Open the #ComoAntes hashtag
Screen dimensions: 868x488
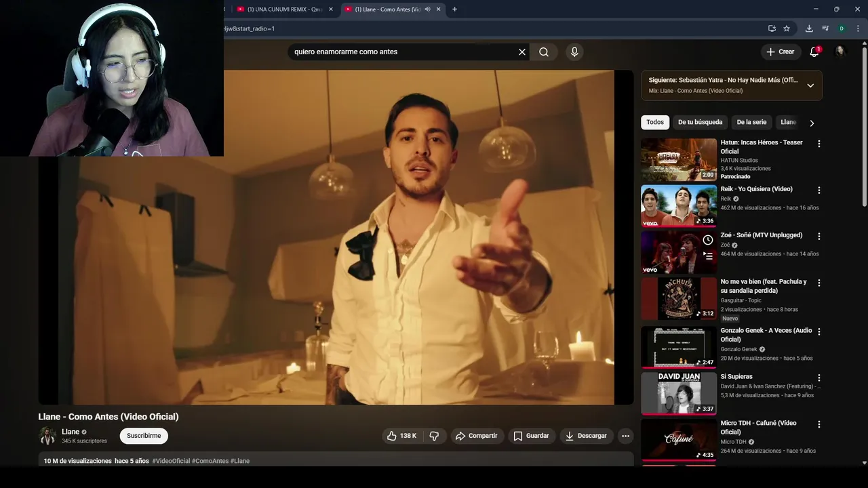pyautogui.click(x=210, y=461)
